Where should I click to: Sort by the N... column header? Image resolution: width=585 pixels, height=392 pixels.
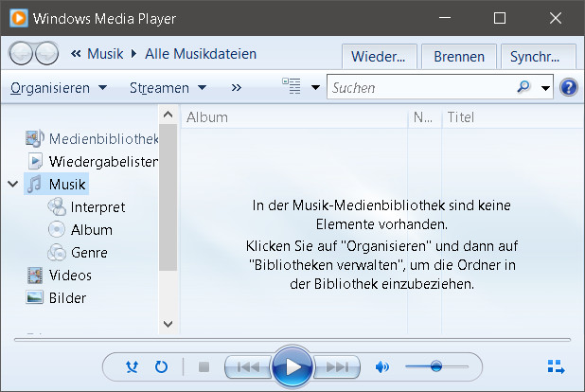pos(425,117)
